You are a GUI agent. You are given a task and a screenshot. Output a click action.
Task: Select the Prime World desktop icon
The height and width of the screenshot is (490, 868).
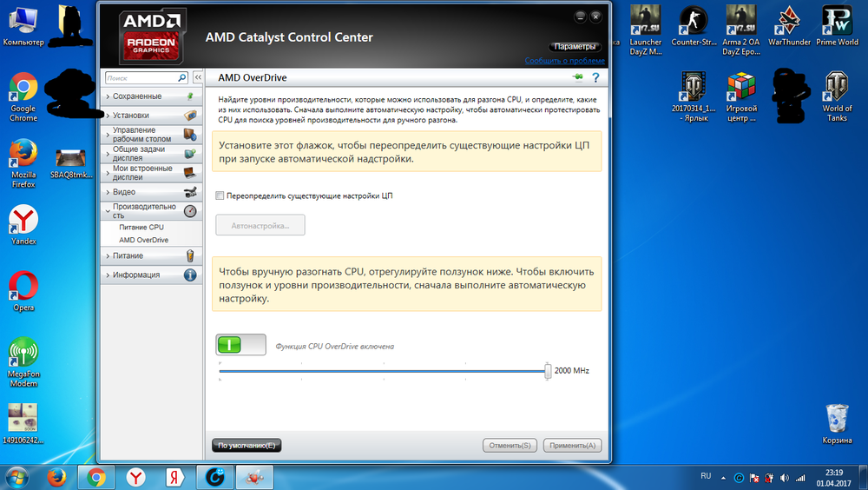[837, 25]
